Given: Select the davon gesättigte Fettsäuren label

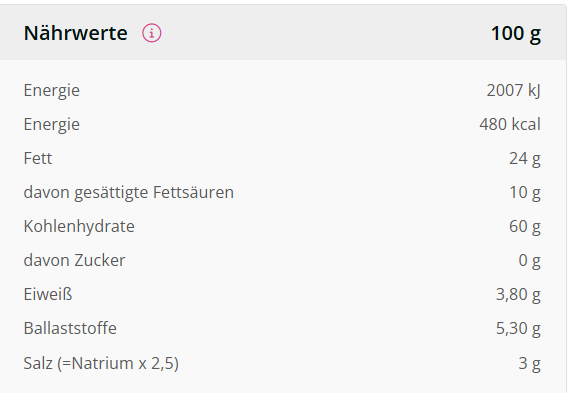Looking at the screenshot, I should [128, 193].
